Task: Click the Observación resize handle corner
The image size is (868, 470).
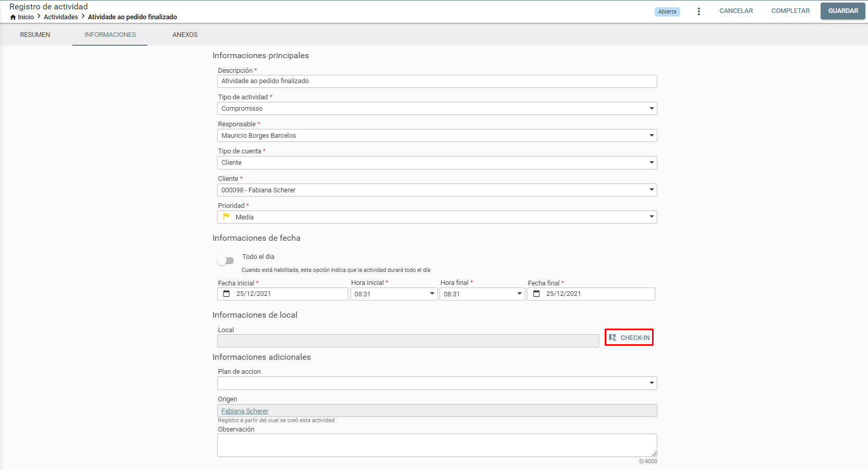Action: [654, 453]
